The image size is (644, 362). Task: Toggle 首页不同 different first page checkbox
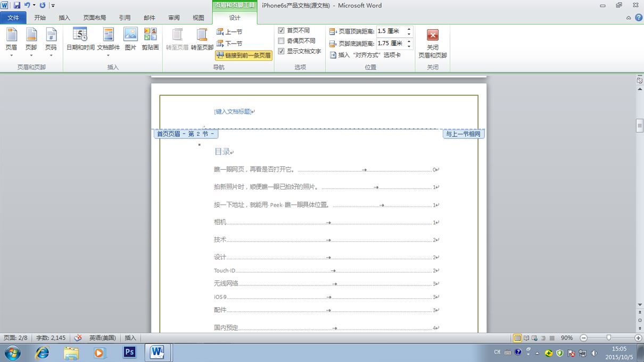tap(282, 30)
